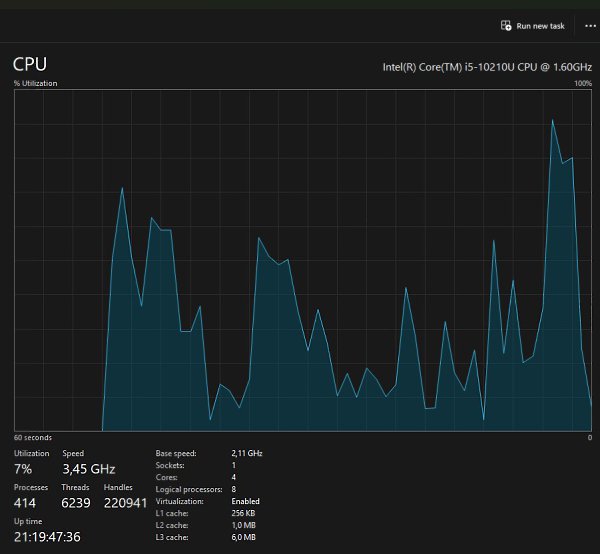The image size is (600, 554).
Task: Open the three-dot more options menu
Action: 590,26
